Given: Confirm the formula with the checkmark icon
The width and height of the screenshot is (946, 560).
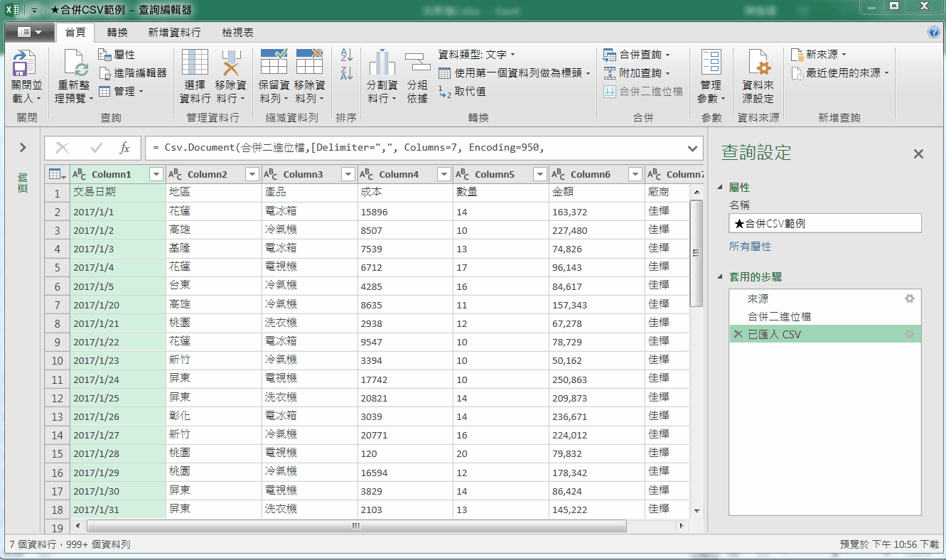Looking at the screenshot, I should tap(97, 149).
